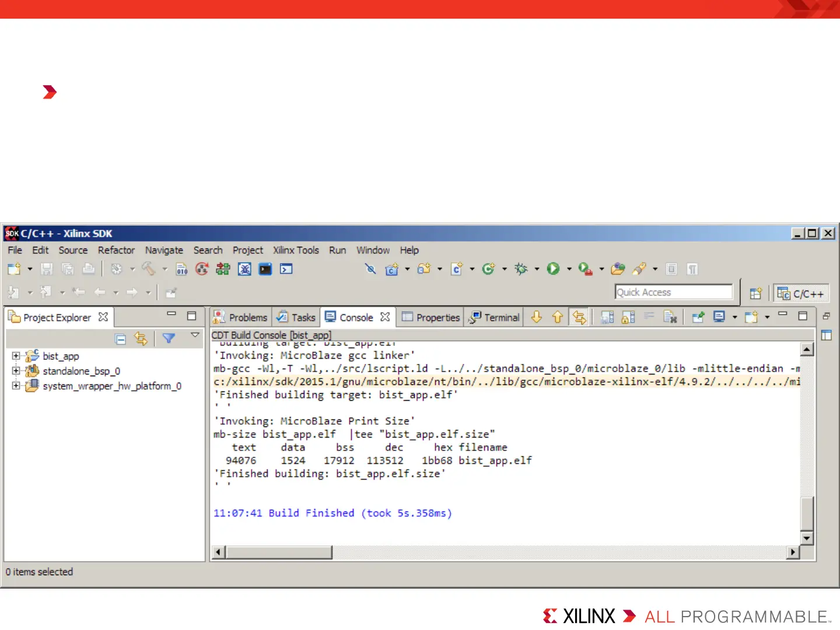The height and width of the screenshot is (630, 840).
Task: Open the File menu
Action: tap(15, 250)
